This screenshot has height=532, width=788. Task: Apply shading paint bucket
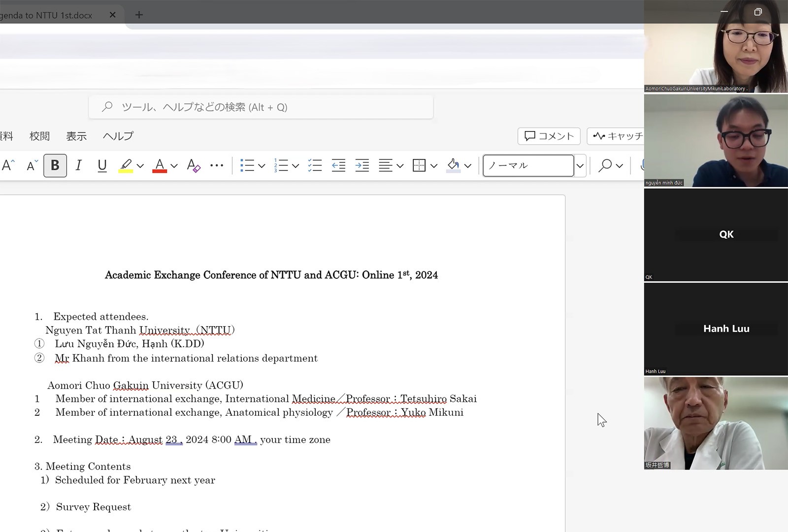click(453, 166)
